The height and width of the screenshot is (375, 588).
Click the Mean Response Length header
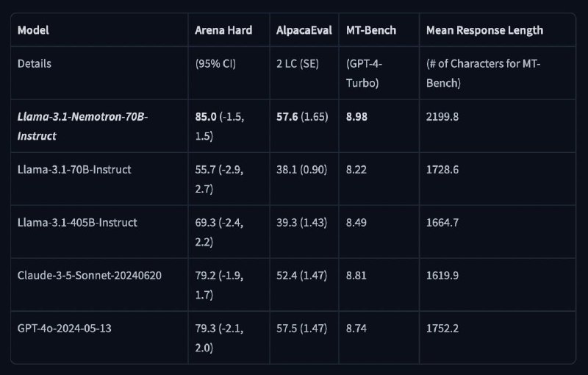click(484, 30)
